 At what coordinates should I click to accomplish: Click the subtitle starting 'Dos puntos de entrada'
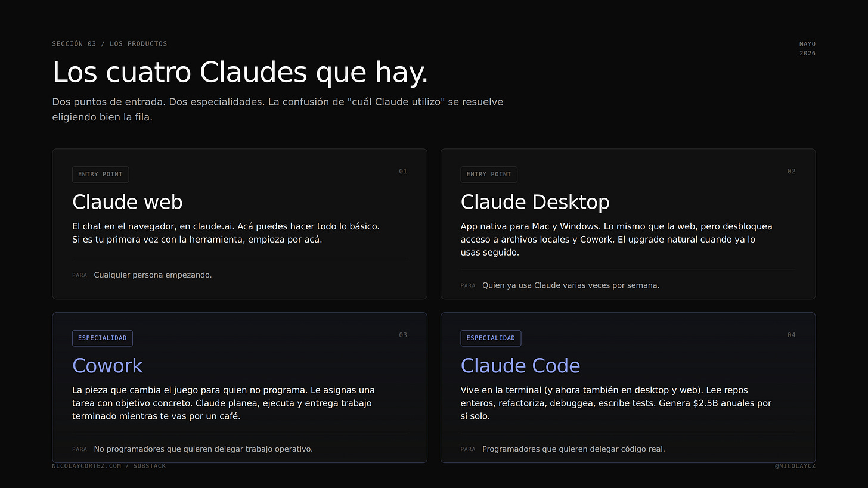[278, 110]
